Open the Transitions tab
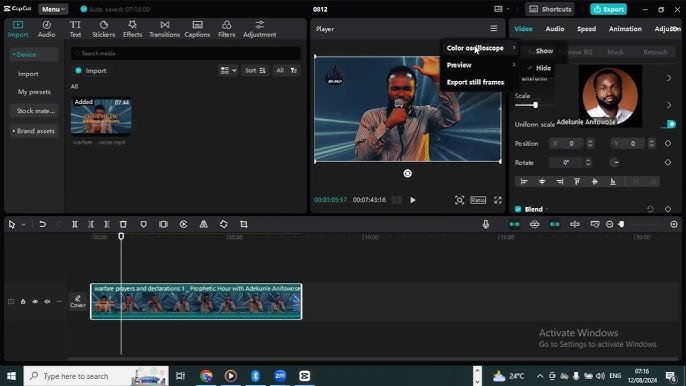 [x=164, y=29]
